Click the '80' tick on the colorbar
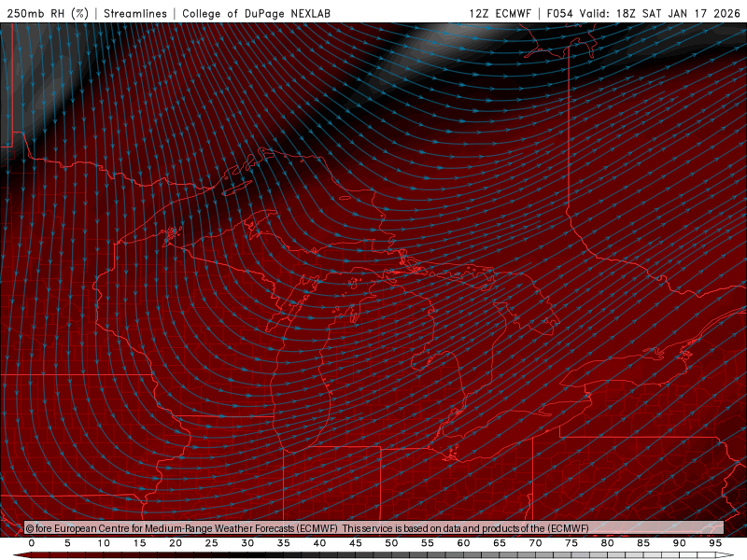This screenshot has height=560, width=747. 607,543
